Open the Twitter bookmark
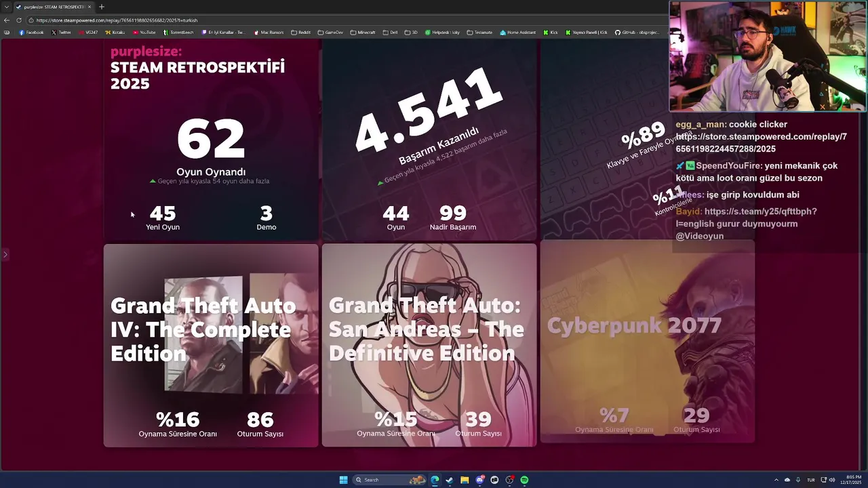The image size is (868, 488). pos(61,33)
